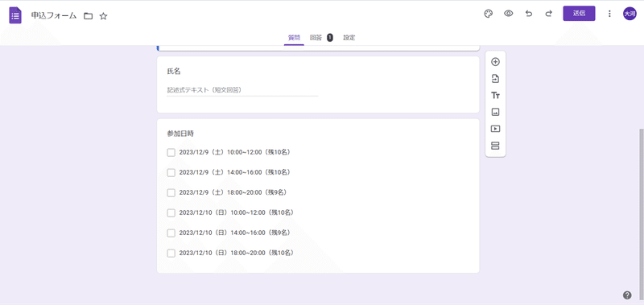Switch to the 回答 tab
Image resolution: width=644 pixels, height=305 pixels.
click(316, 38)
